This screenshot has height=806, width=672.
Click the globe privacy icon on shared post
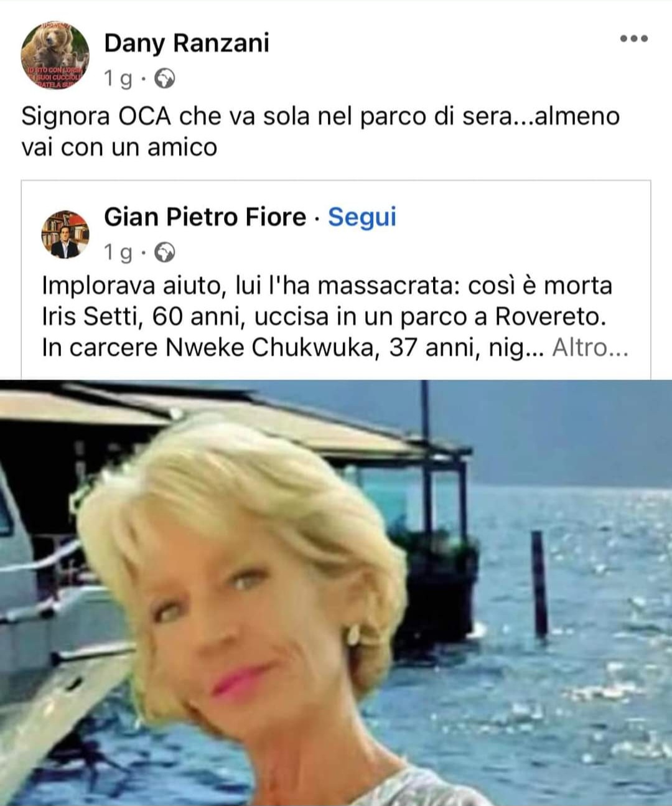pos(164,253)
